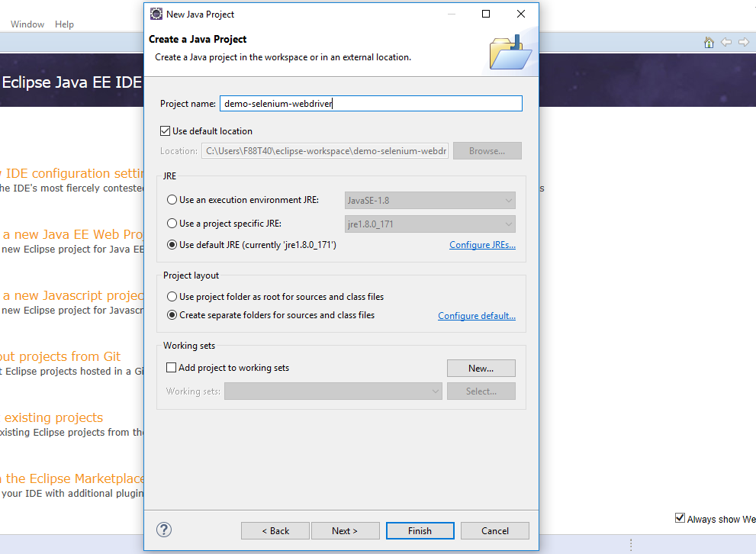This screenshot has width=756, height=554.
Task: Click the existing projects link
Action: tap(53, 417)
